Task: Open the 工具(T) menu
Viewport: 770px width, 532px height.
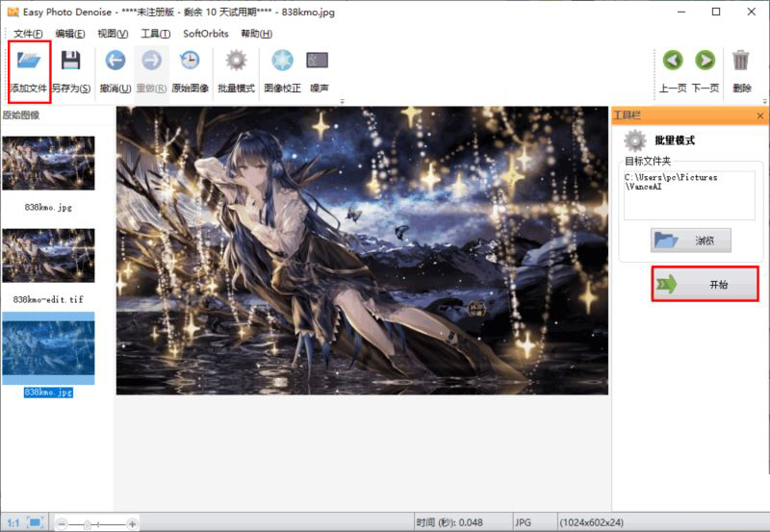Action: [x=156, y=34]
